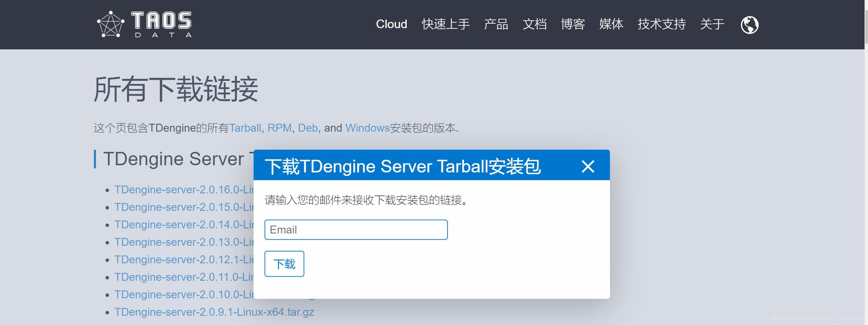The width and height of the screenshot is (868, 325).
Task: Open the Cloud menu item
Action: pyautogui.click(x=391, y=24)
